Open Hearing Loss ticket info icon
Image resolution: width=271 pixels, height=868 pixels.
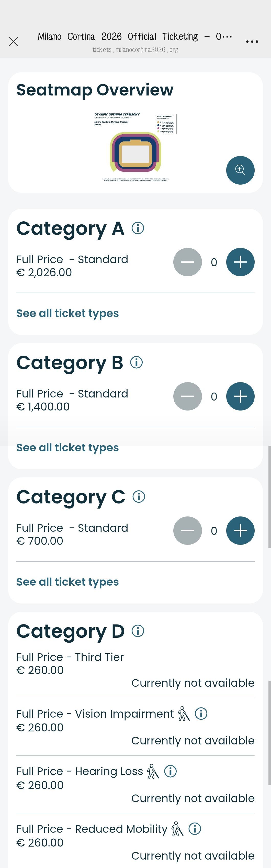click(x=171, y=771)
